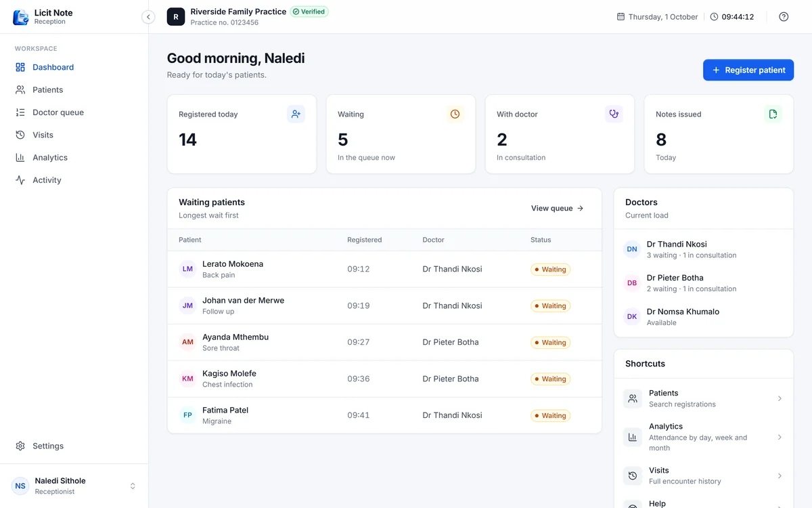This screenshot has height=508, width=812.
Task: Expand the Patients shortcut chevron
Action: click(780, 398)
